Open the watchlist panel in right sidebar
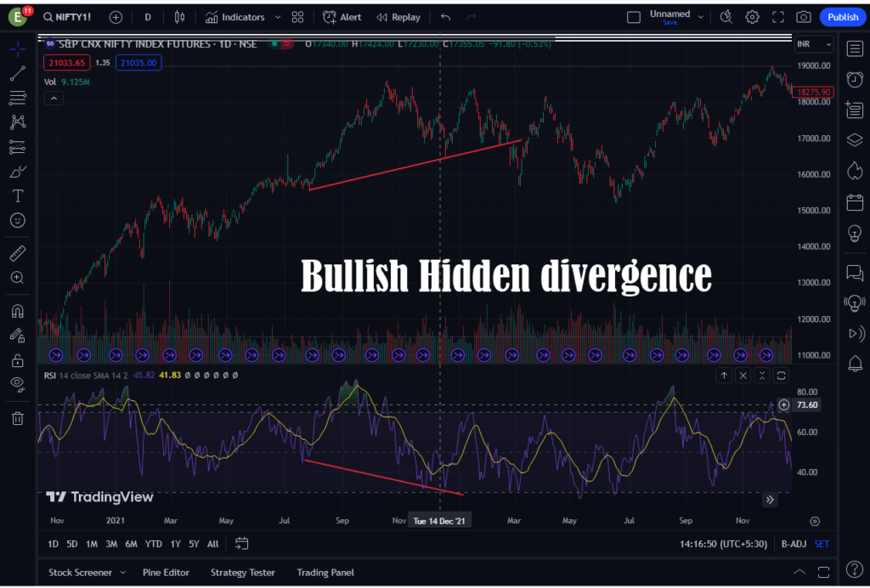The height and width of the screenshot is (588, 870). pyautogui.click(x=855, y=48)
